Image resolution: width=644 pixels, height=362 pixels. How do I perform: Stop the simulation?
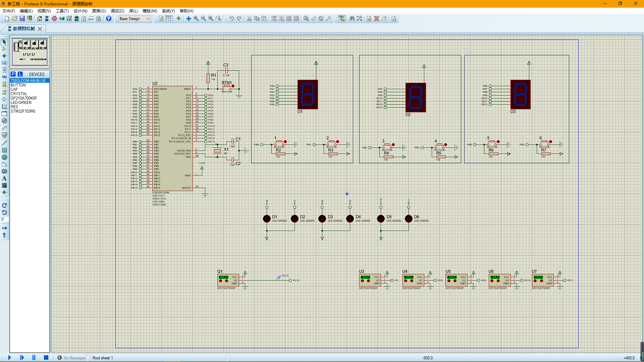[x=46, y=358]
